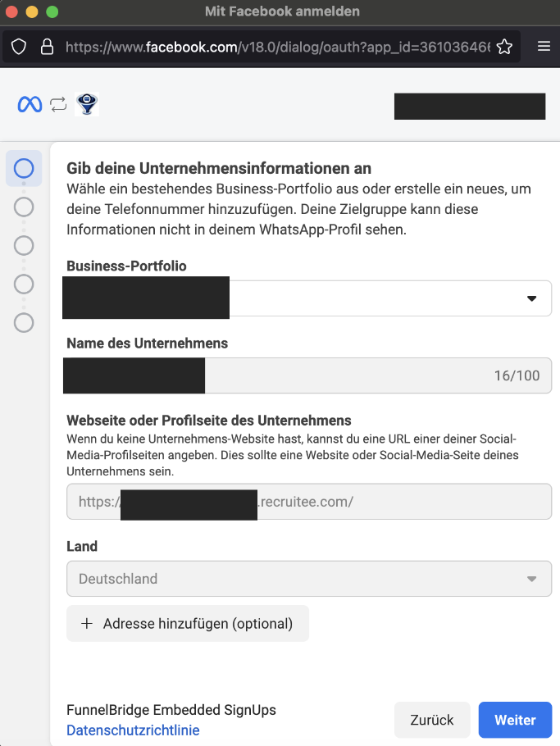Go back with the Zurück button
560x746 pixels.
click(432, 720)
